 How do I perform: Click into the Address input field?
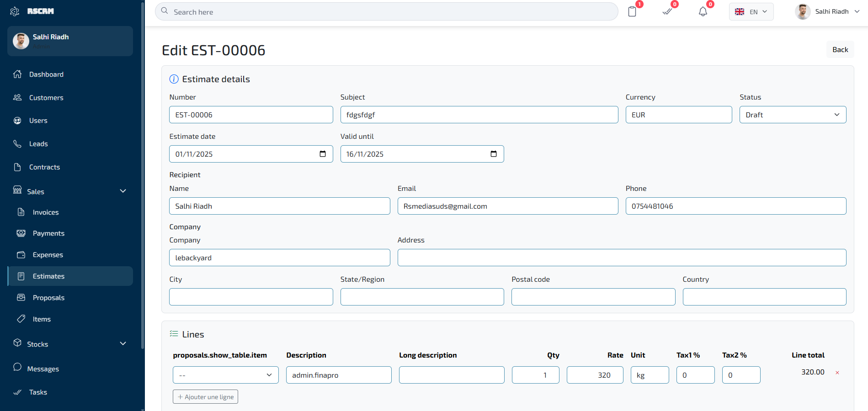(x=622, y=258)
